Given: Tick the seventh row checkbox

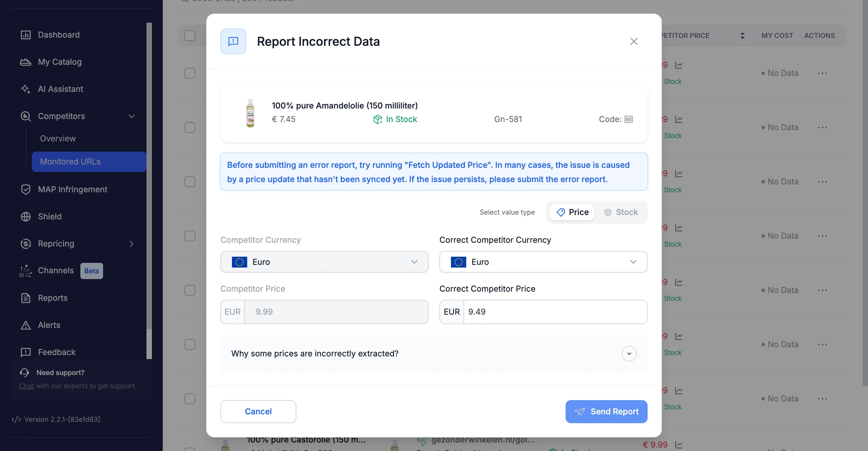Looking at the screenshot, I should pyautogui.click(x=190, y=399).
